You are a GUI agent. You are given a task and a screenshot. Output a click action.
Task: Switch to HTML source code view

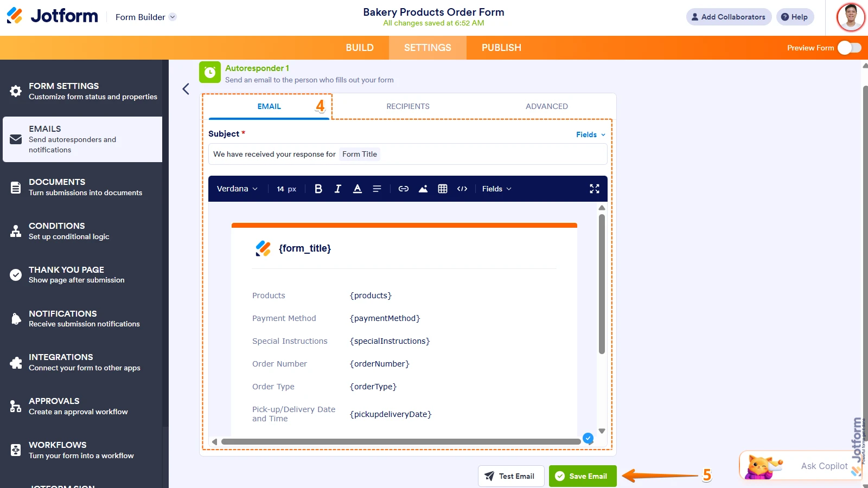(462, 189)
